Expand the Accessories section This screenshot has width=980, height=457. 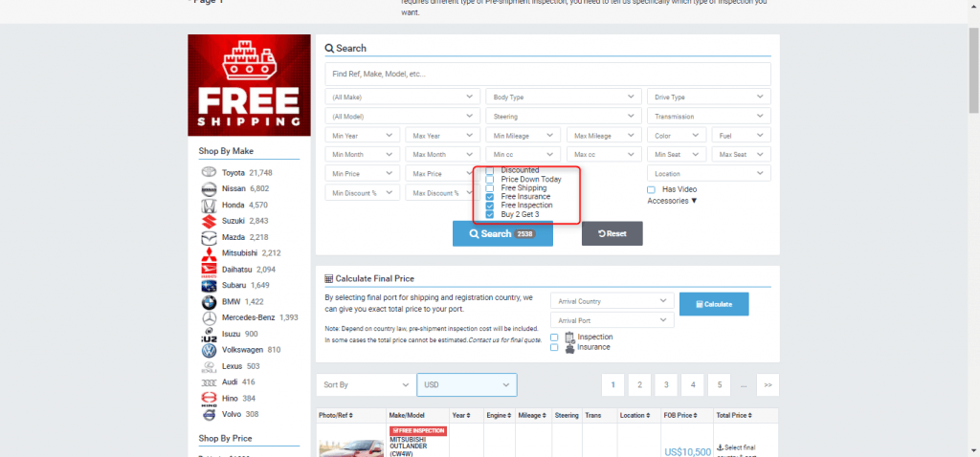(x=672, y=201)
